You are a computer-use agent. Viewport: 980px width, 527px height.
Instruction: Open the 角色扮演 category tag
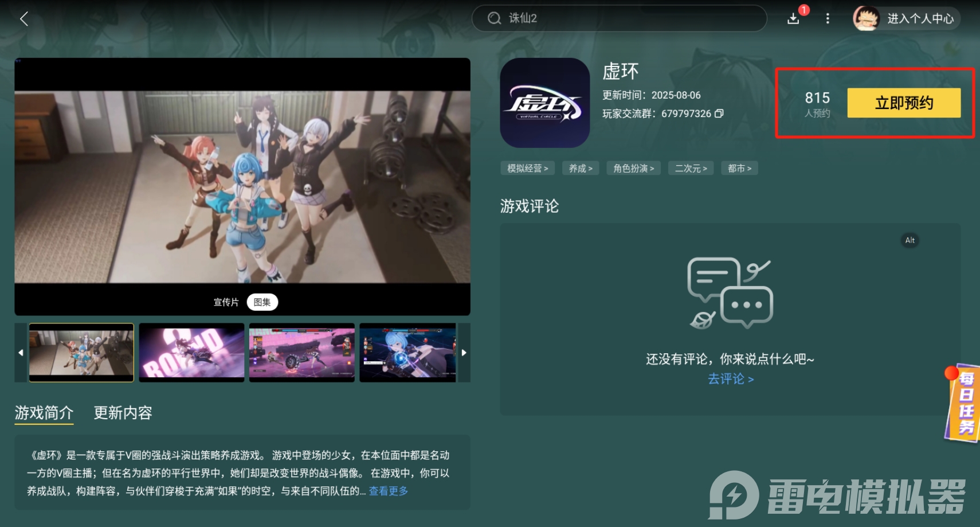pyautogui.click(x=634, y=168)
